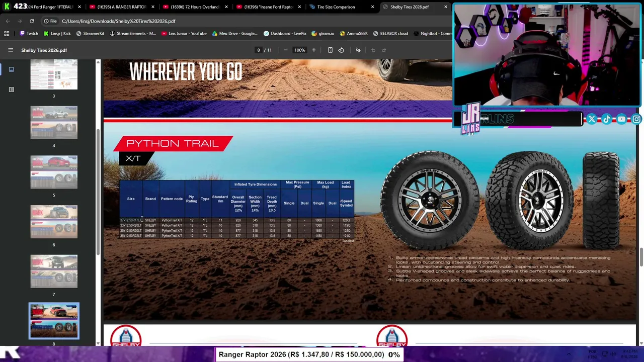Click the undo arrow in PDF toolbar

373,50
